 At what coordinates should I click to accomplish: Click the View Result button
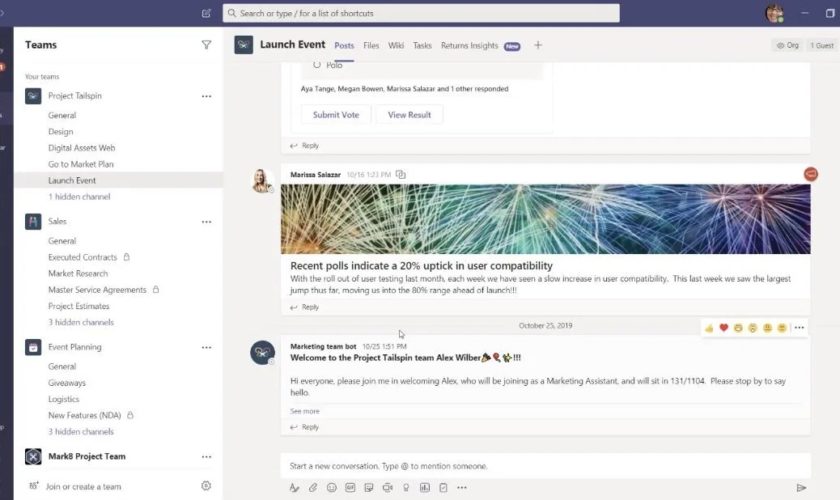[x=409, y=115]
